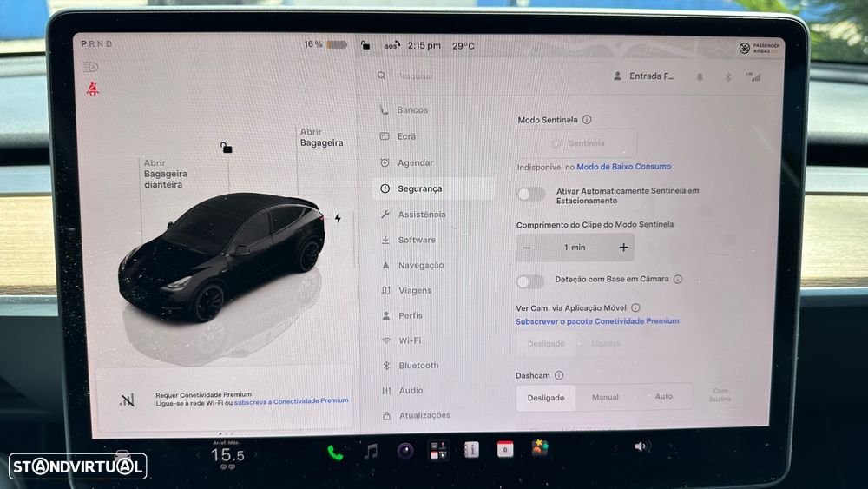Lower temperature with left arrow

click(198, 455)
